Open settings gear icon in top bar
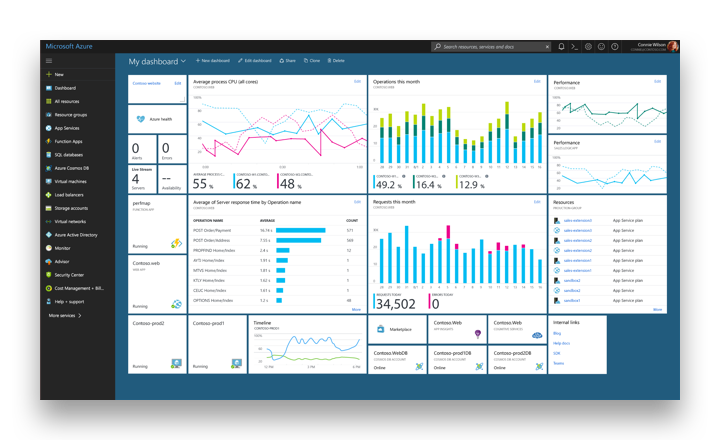 click(x=588, y=46)
